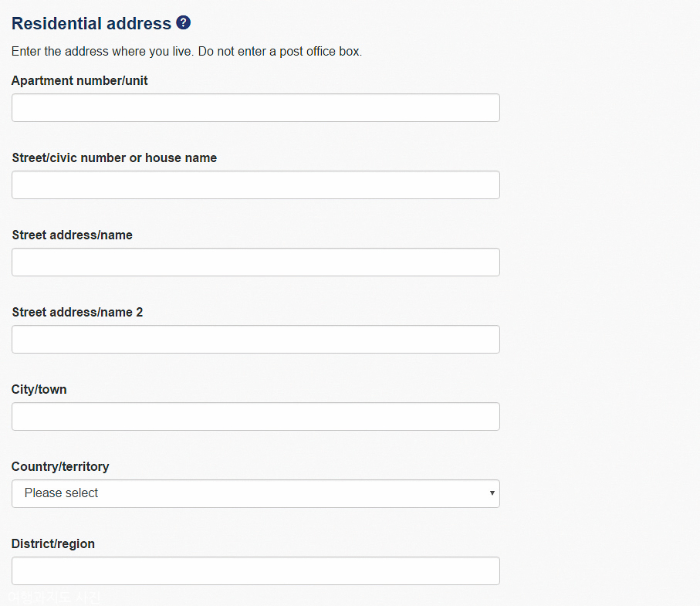The height and width of the screenshot is (606, 700).
Task: Click the Street address/name label text
Action: click(x=73, y=235)
